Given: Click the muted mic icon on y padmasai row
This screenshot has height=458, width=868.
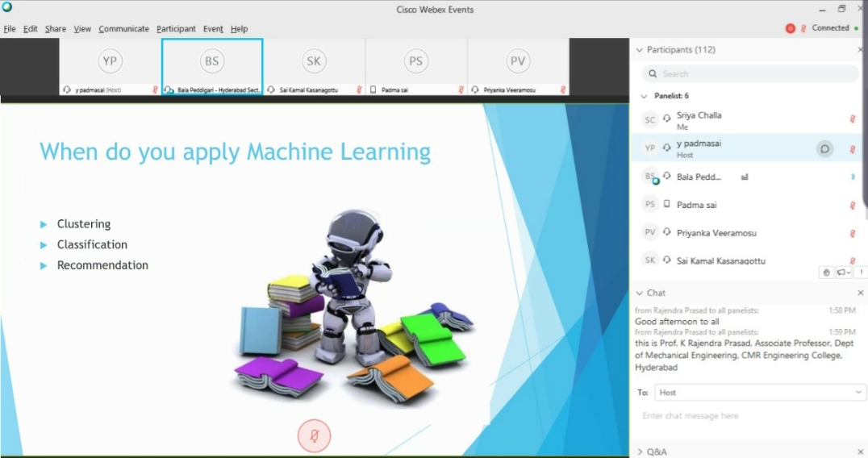Looking at the screenshot, I should tap(852, 149).
